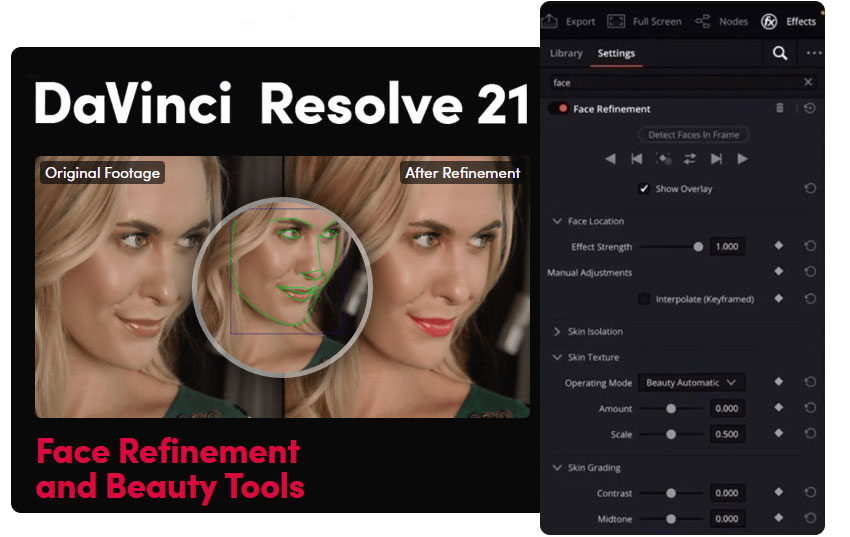Screen dimensions: 850x537
Task: Reset Scale value
Action: (810, 434)
